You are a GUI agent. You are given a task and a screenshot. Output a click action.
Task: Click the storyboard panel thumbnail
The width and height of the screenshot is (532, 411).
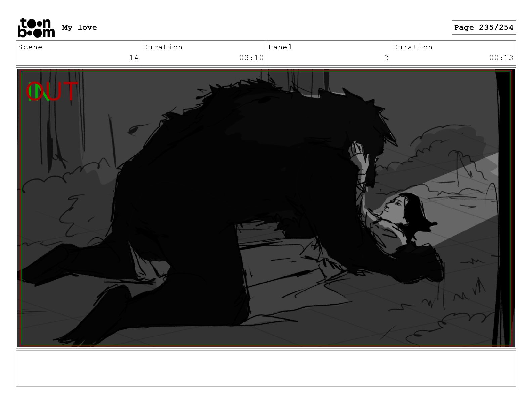266,208
